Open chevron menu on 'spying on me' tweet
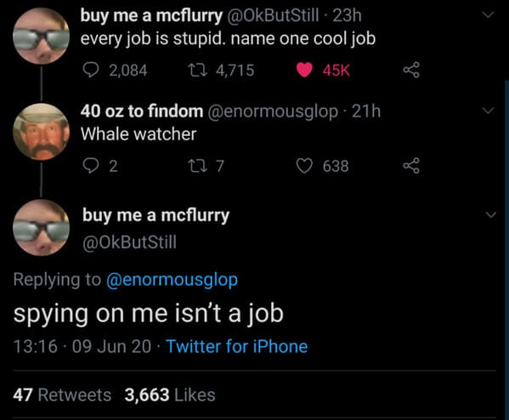The image size is (509, 420). 491,215
